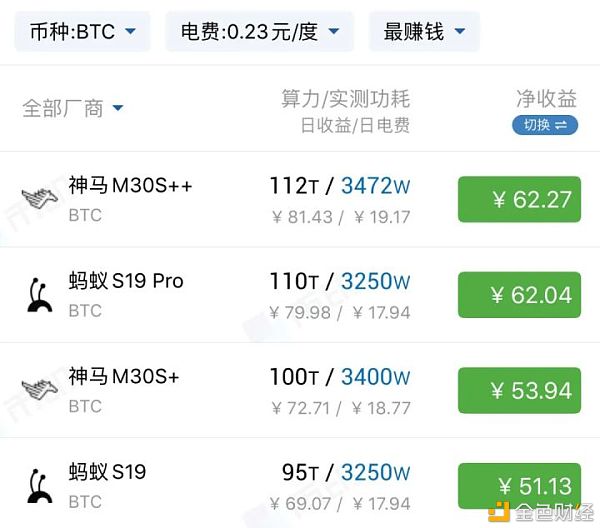The image size is (600, 528).
Task: Select the 3472W measured power link
Action: coord(375,186)
